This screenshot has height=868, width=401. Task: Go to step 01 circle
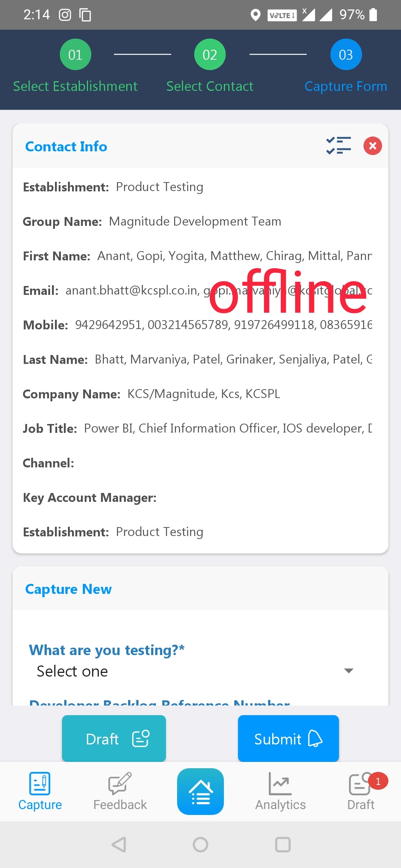[x=75, y=55]
